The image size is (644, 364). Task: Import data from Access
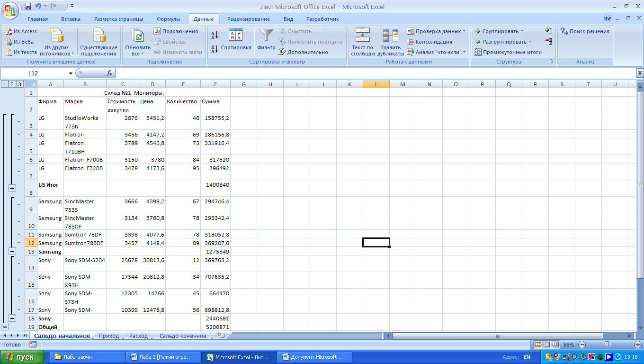tap(21, 31)
